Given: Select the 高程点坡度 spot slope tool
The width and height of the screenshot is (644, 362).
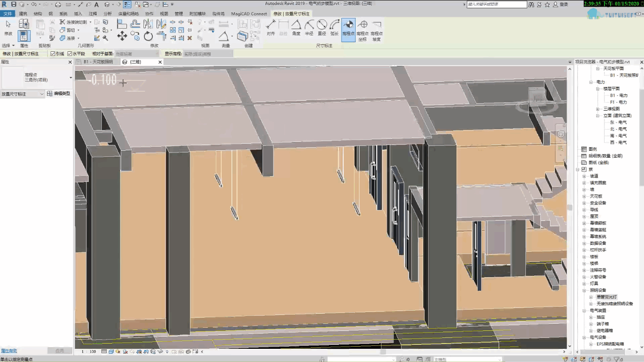Looking at the screenshot, I should 377,30.
